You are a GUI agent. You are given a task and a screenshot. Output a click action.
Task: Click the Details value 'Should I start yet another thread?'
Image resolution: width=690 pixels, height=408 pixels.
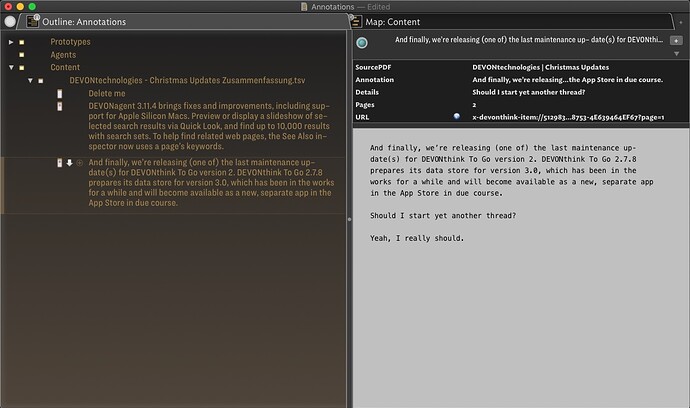(x=529, y=92)
